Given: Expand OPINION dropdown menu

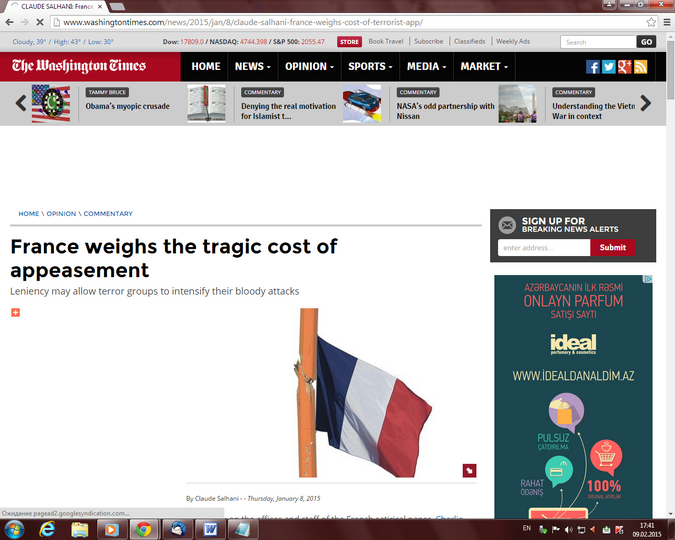Looking at the screenshot, I should coord(309,67).
